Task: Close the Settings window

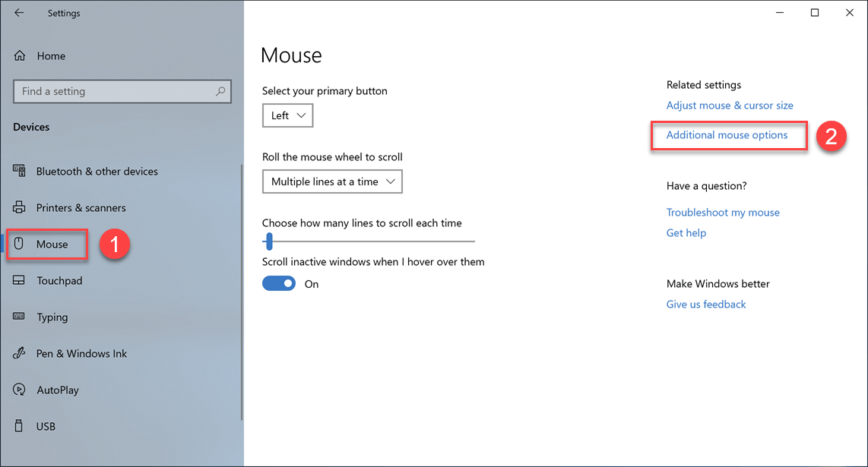Action: pyautogui.click(x=849, y=13)
